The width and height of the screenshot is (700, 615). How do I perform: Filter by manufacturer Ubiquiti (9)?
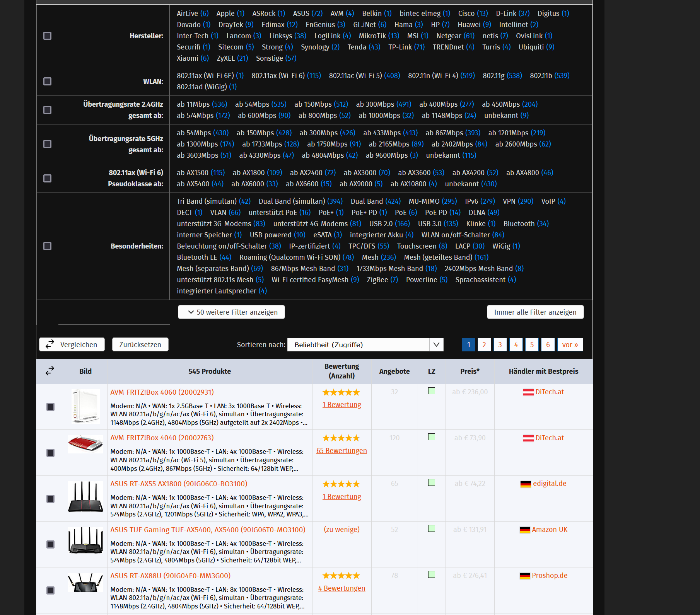point(536,47)
